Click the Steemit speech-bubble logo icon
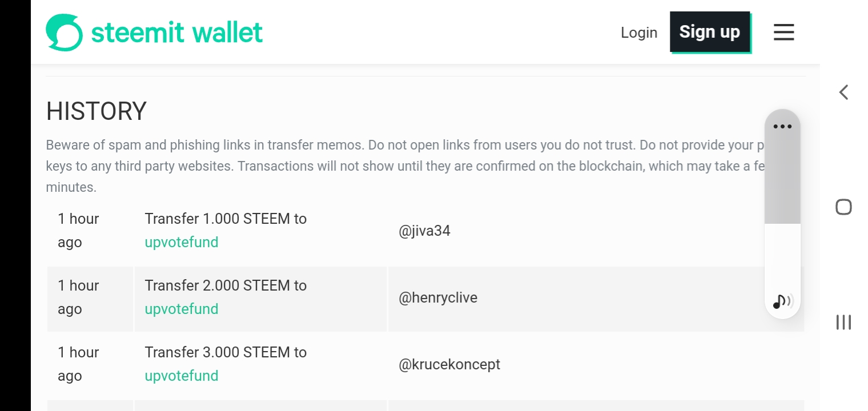This screenshot has width=868, height=411. coord(64,33)
